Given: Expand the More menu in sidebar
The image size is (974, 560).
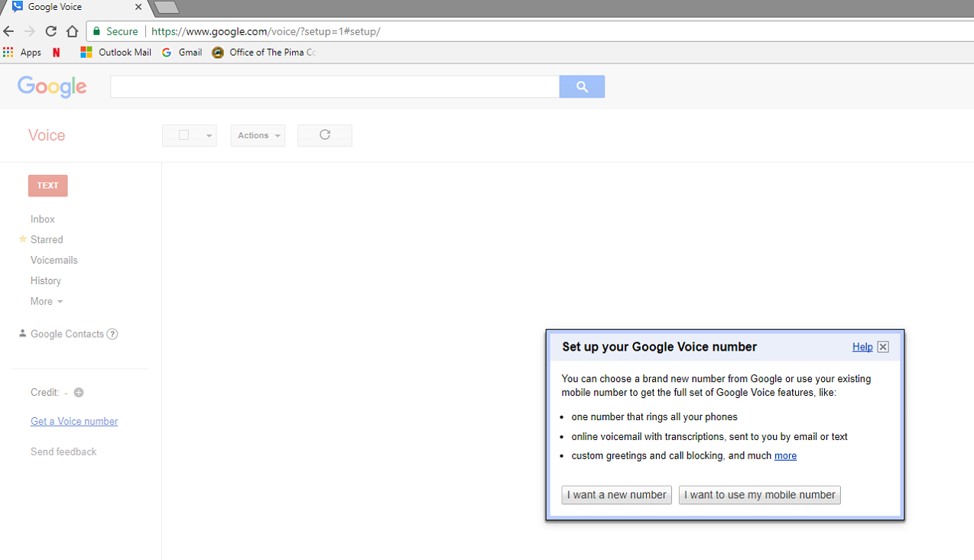Looking at the screenshot, I should (x=46, y=301).
